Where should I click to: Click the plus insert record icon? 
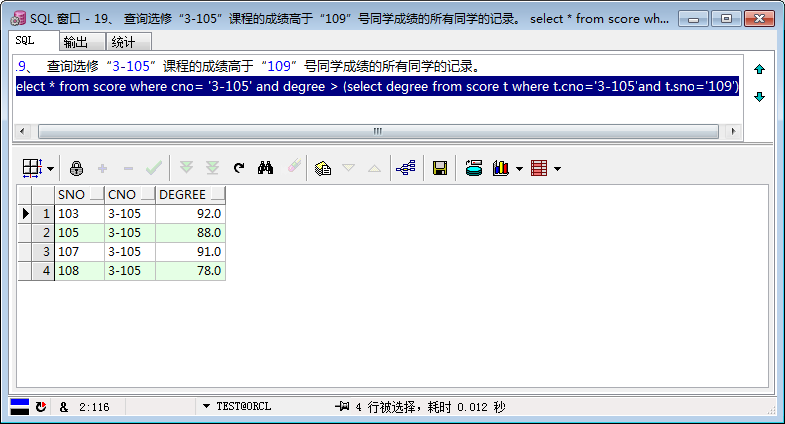point(103,169)
